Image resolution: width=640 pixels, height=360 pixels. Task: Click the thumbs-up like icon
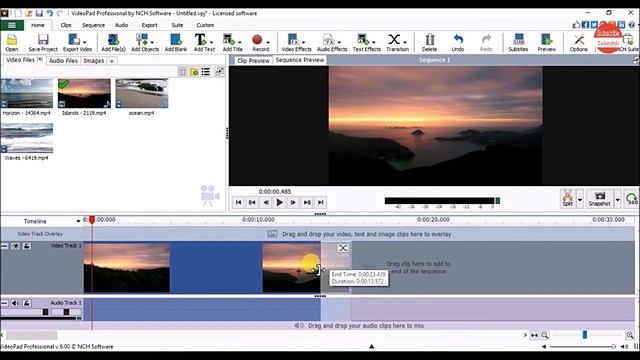coord(576,25)
